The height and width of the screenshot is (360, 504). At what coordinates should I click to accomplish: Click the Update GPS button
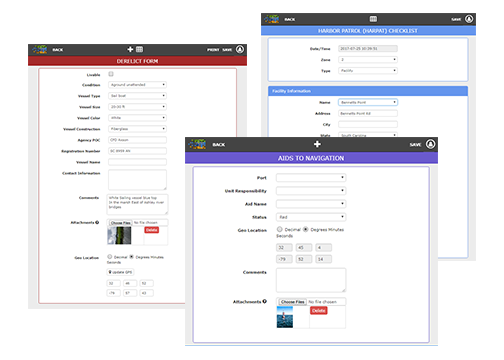[120, 272]
